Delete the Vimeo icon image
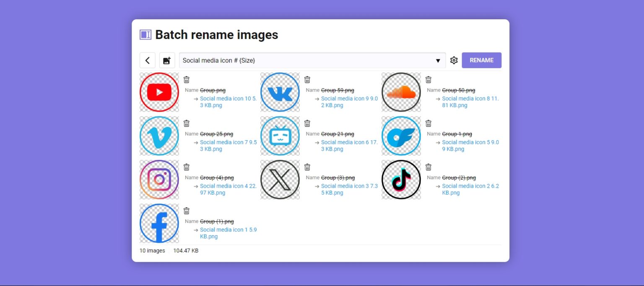This screenshot has height=286, width=644. click(186, 123)
